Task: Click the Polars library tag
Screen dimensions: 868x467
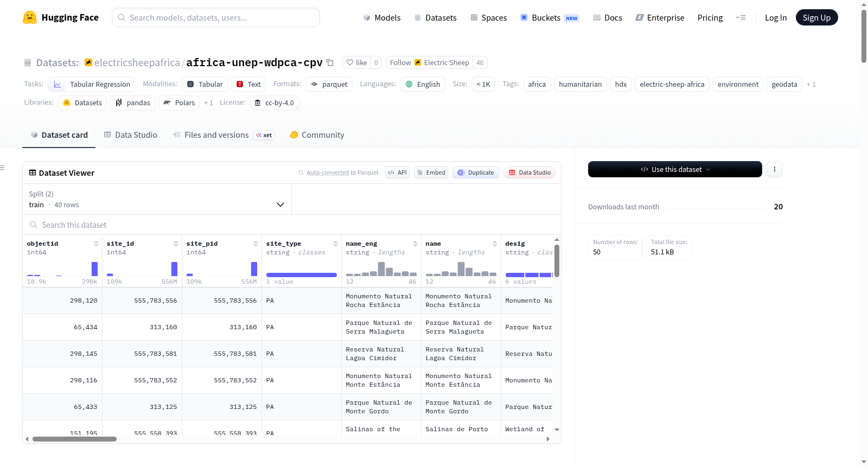Action: coord(179,103)
